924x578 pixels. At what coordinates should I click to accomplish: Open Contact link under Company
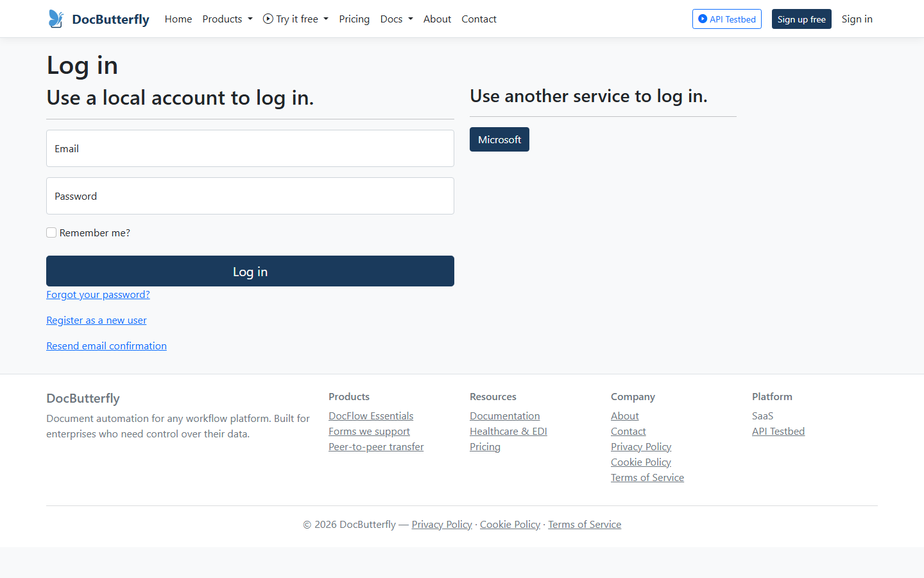coord(628,431)
